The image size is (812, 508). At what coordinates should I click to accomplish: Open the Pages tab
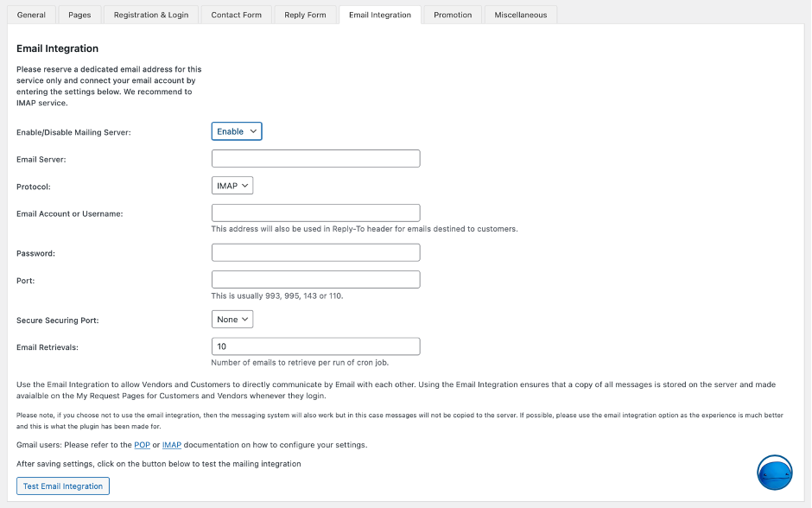(79, 15)
